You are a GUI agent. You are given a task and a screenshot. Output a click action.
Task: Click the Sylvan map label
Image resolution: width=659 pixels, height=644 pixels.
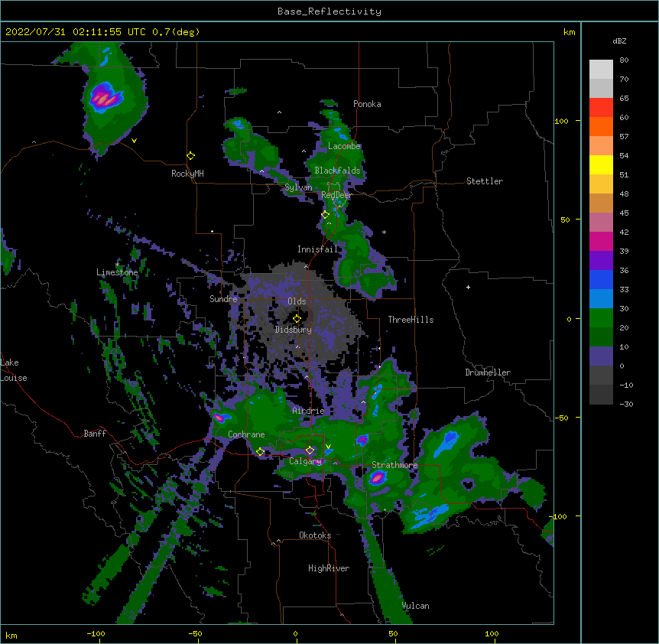(x=298, y=187)
